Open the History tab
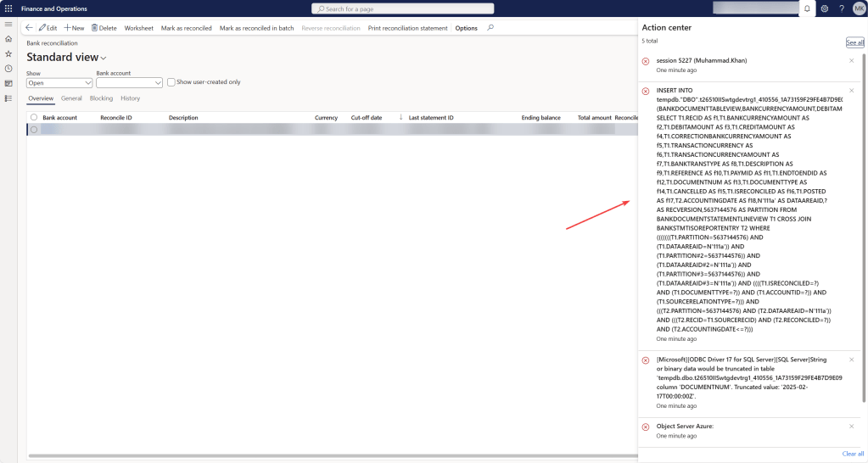The height and width of the screenshot is (463, 868). click(x=130, y=98)
